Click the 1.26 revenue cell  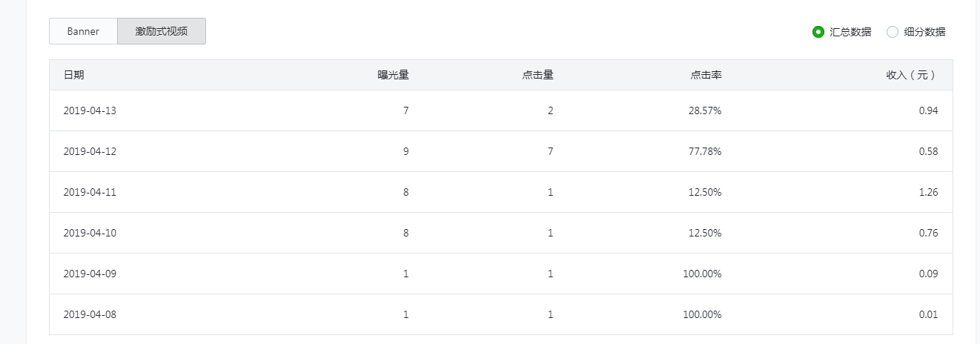[x=927, y=192]
